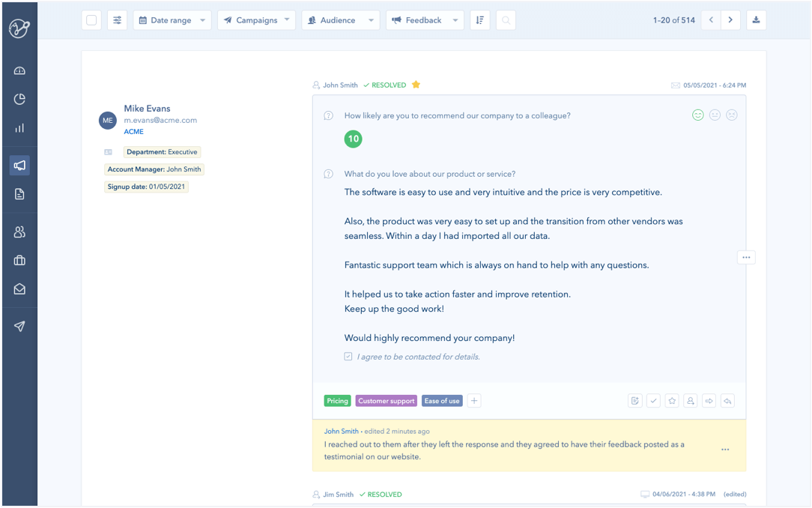Viewport: 812px width, 508px height.
Task: Select the happy green smiley face
Action: [x=698, y=115]
